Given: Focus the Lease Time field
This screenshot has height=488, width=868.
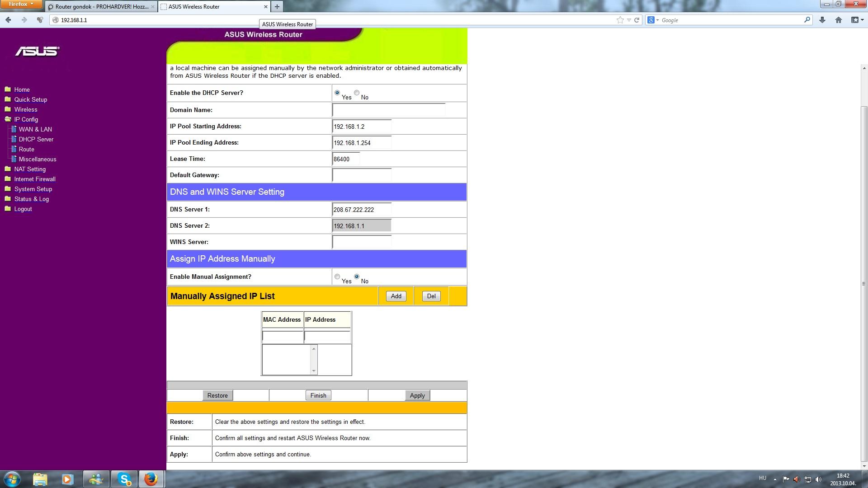Looking at the screenshot, I should 346,159.
